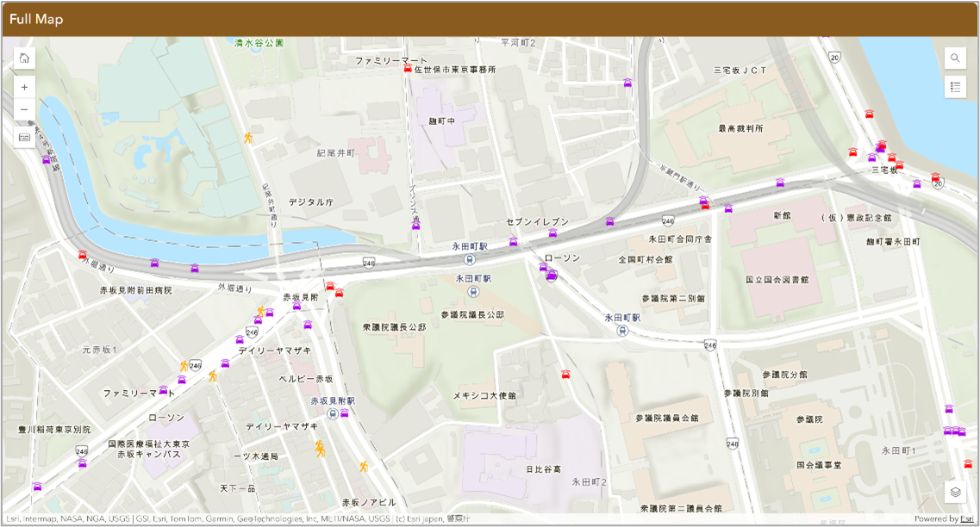The height and width of the screenshot is (527, 980).
Task: Select pedestrian marker near 清水谷公園
Action: [x=248, y=138]
